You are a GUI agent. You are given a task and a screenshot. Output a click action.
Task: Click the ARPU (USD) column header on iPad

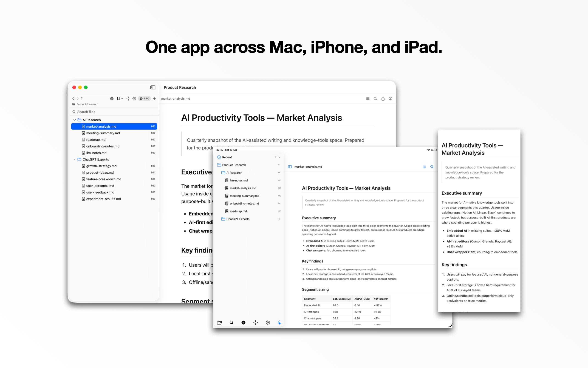pyautogui.click(x=362, y=299)
